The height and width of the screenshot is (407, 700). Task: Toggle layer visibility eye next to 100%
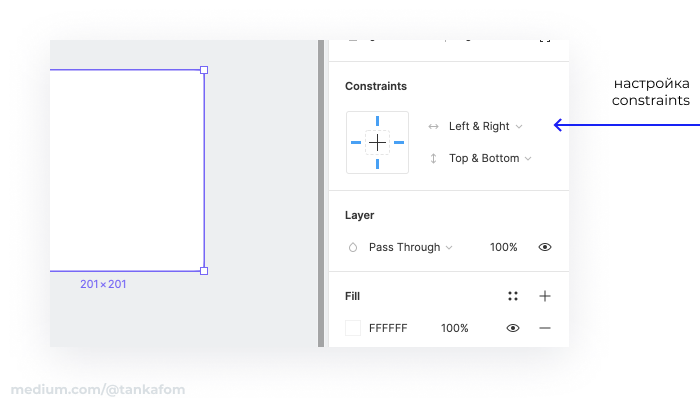pos(545,247)
